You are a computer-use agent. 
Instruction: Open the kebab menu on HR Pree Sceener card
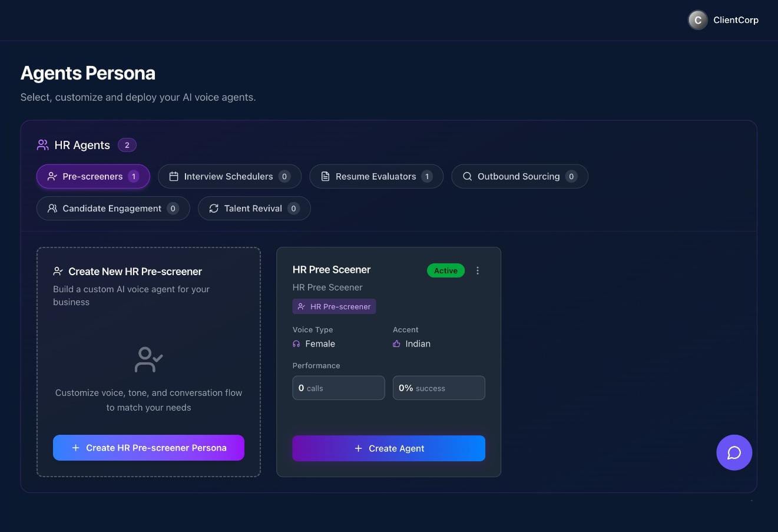point(478,270)
